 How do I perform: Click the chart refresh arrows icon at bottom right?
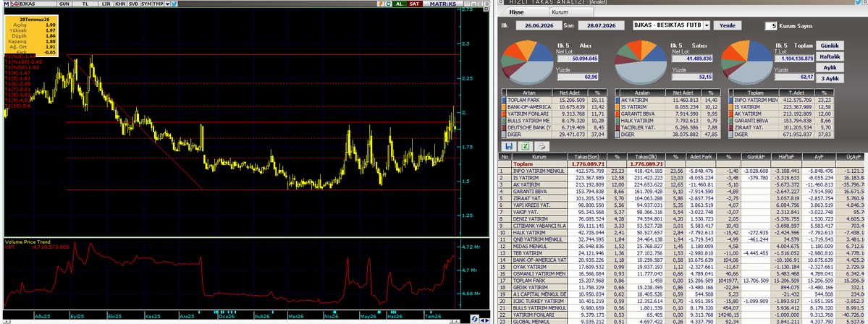pyautogui.click(x=475, y=319)
